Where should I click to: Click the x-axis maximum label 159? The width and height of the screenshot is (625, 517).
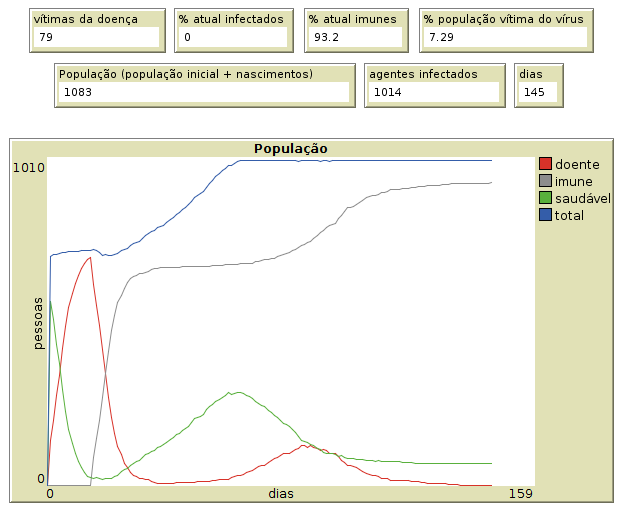[522, 494]
